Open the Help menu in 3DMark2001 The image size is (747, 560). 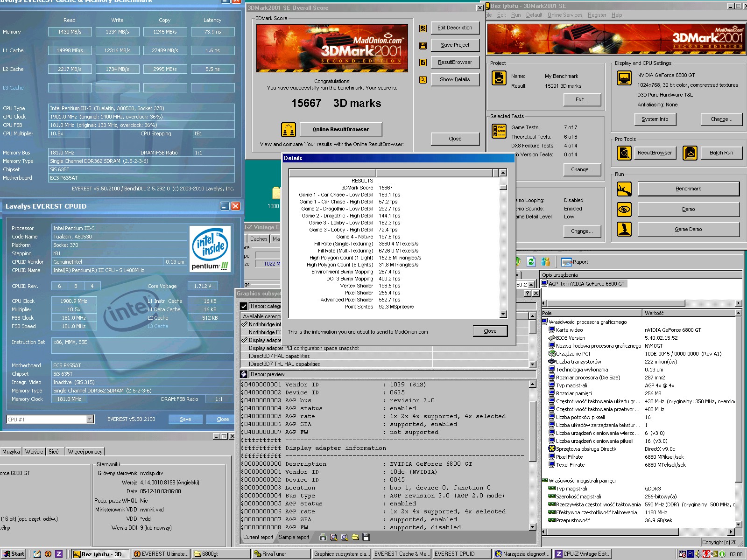tap(617, 15)
